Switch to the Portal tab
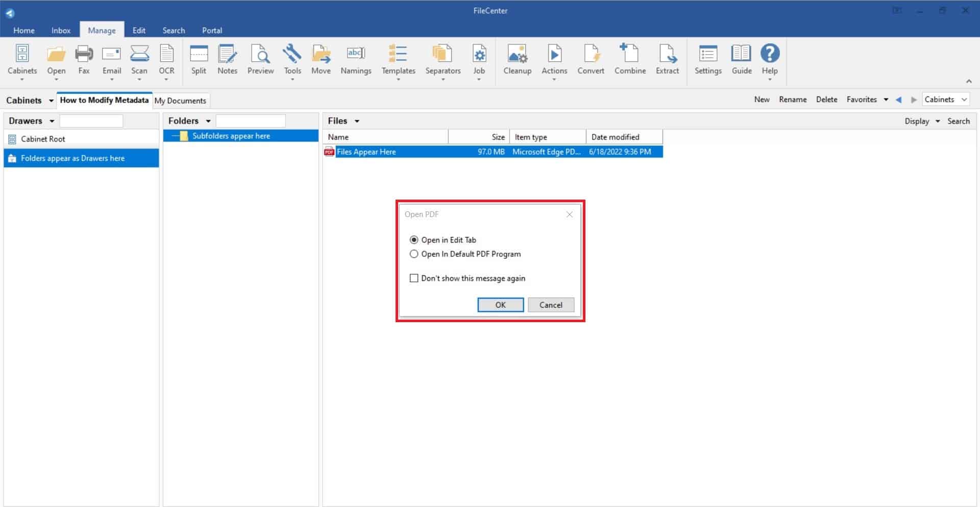 (212, 30)
